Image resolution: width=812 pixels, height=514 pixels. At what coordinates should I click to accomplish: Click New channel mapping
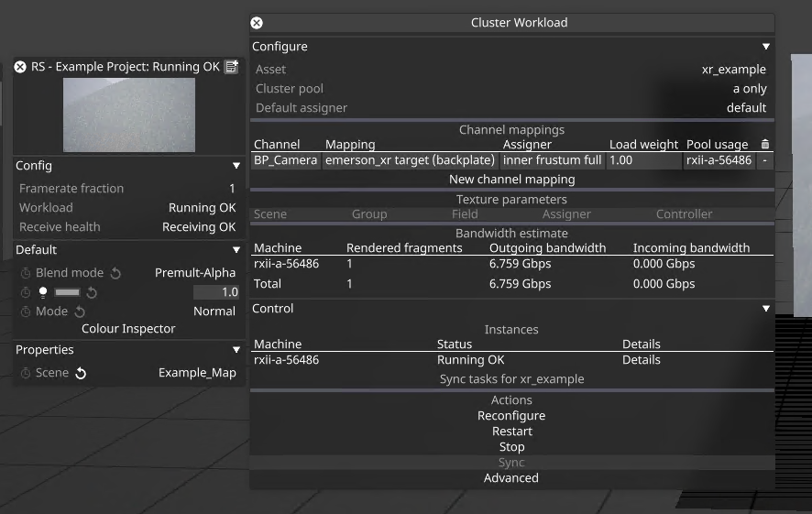click(x=511, y=179)
